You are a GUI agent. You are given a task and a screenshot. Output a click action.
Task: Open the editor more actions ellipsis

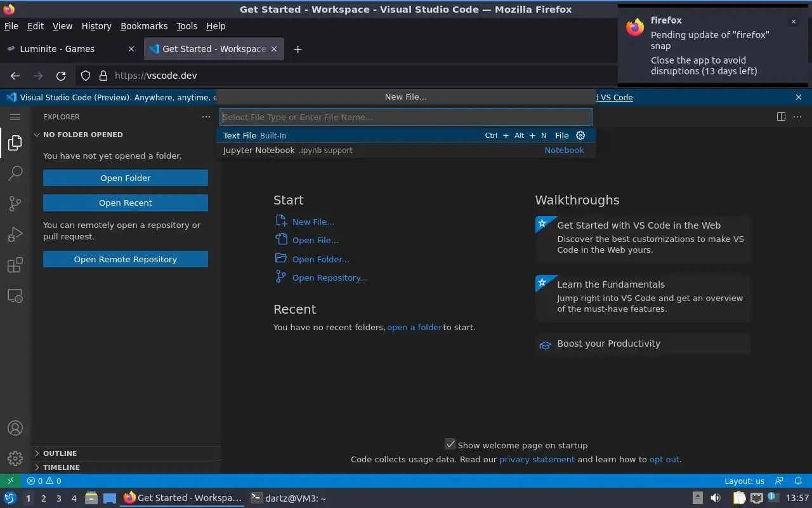(797, 117)
